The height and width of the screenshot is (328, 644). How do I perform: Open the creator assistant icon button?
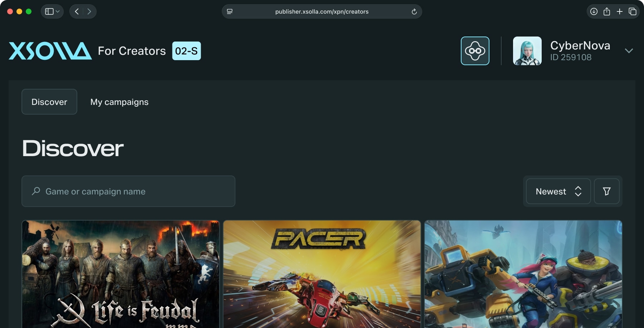[x=475, y=51]
